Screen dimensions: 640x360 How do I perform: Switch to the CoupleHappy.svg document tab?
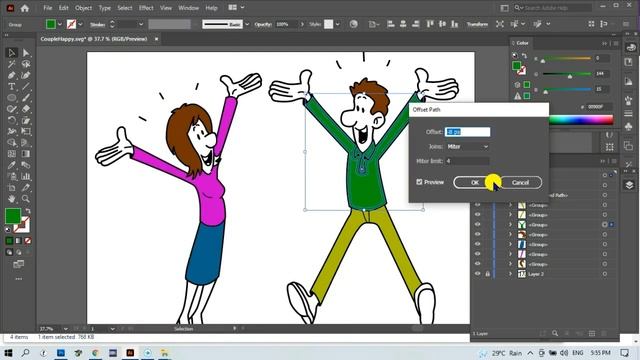click(94, 39)
